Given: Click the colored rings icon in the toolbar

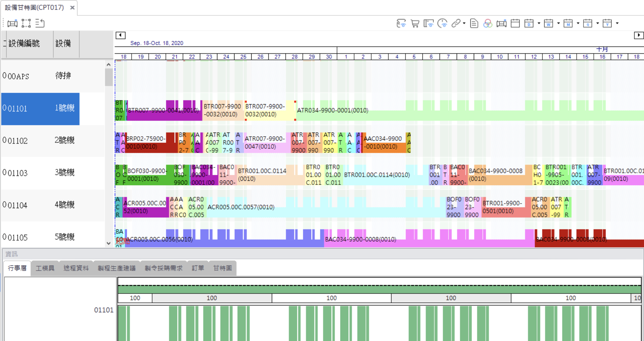Looking at the screenshot, I should tap(488, 23).
